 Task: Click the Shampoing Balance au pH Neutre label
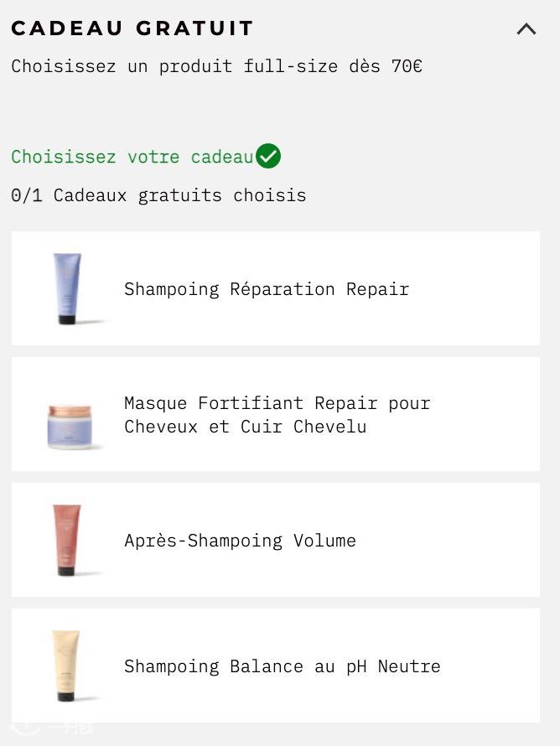point(282,666)
